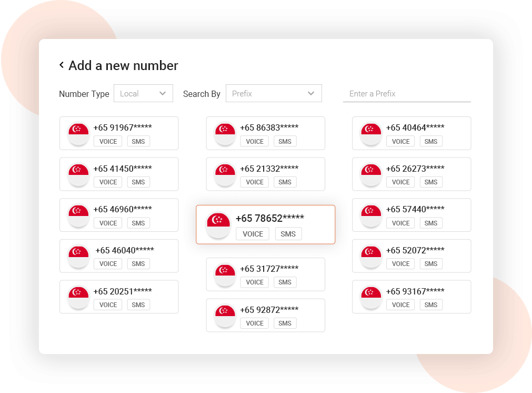Click the VOICE button under +65 57440*****
Viewport: 532px width, 393px height.
pos(400,223)
